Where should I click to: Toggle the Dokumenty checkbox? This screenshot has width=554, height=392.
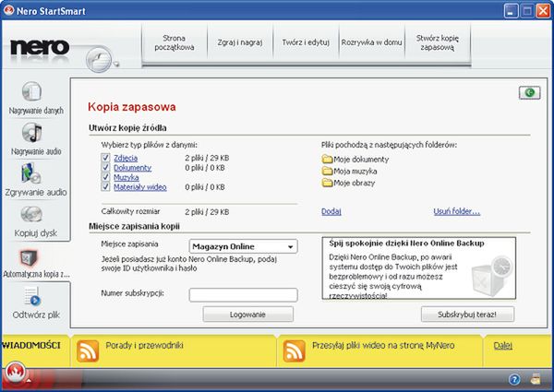click(x=105, y=167)
